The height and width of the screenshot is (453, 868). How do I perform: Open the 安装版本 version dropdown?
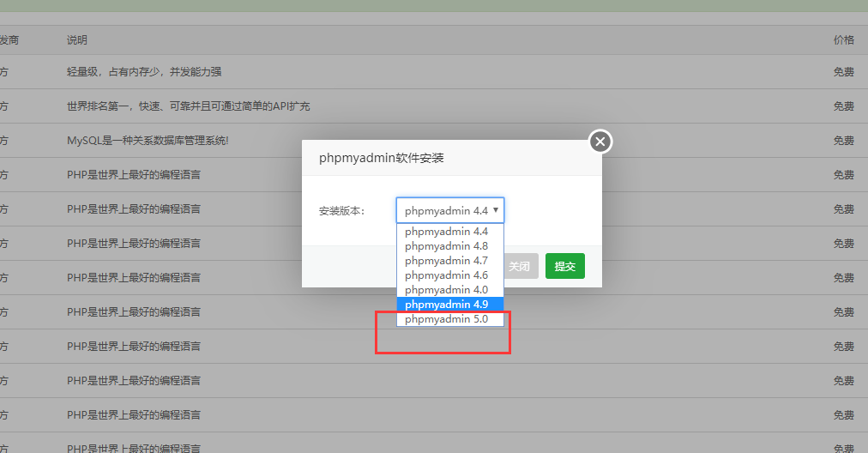coord(450,210)
